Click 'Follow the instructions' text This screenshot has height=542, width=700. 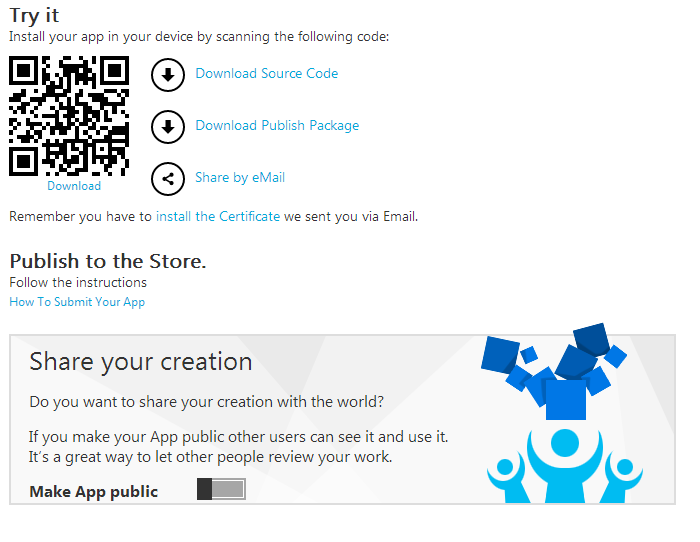(x=78, y=283)
